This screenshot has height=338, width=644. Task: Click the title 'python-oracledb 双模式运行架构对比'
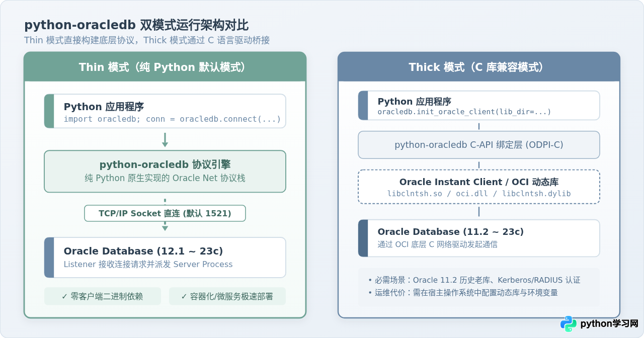coord(136,25)
